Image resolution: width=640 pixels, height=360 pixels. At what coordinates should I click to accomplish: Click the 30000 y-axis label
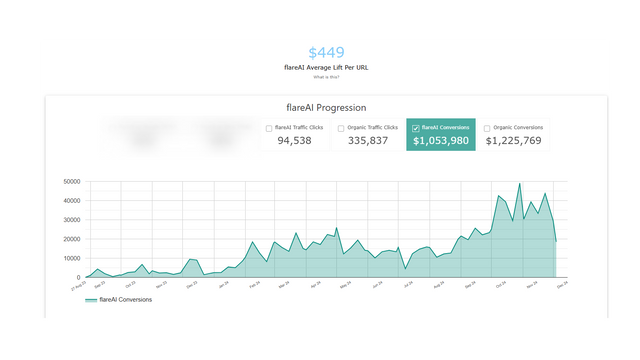click(72, 220)
